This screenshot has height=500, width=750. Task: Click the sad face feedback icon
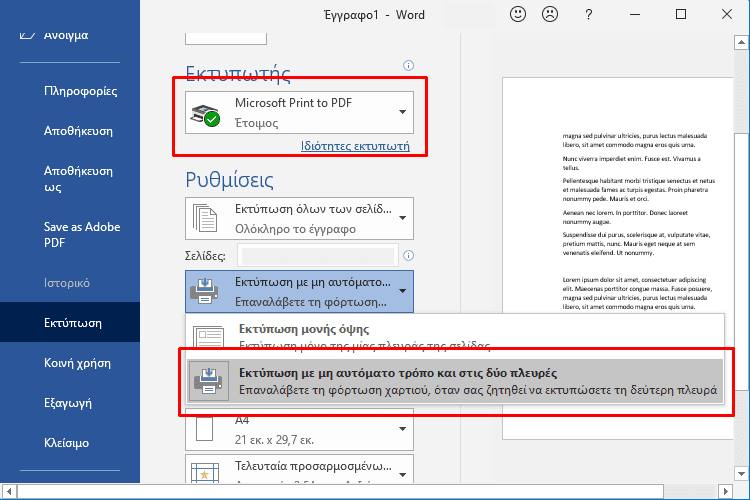coord(550,14)
